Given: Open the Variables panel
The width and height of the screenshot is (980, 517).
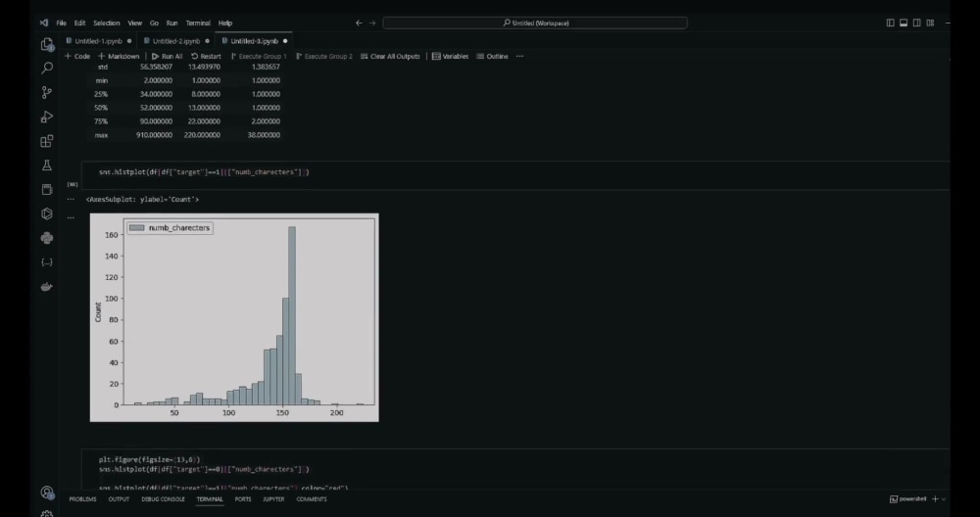Looking at the screenshot, I should tap(450, 56).
